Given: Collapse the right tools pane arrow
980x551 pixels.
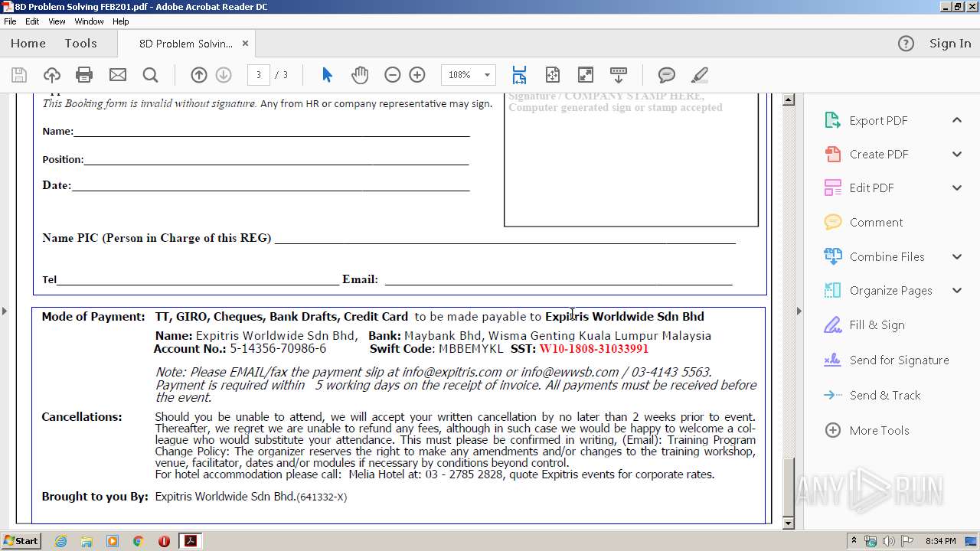Looking at the screenshot, I should pyautogui.click(x=799, y=311).
